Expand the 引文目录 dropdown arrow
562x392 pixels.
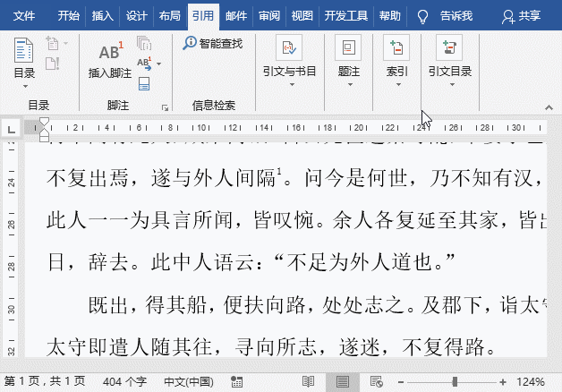point(452,84)
